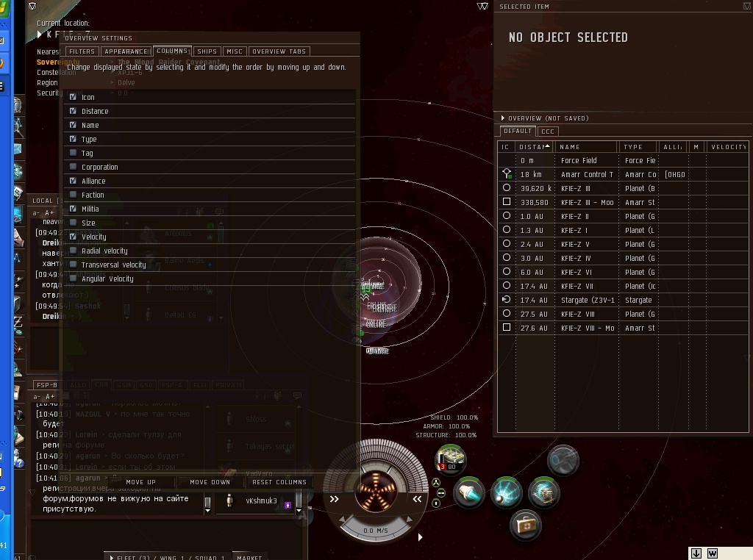
Task: Activate the ammo module showing 80 charges
Action: click(450, 459)
